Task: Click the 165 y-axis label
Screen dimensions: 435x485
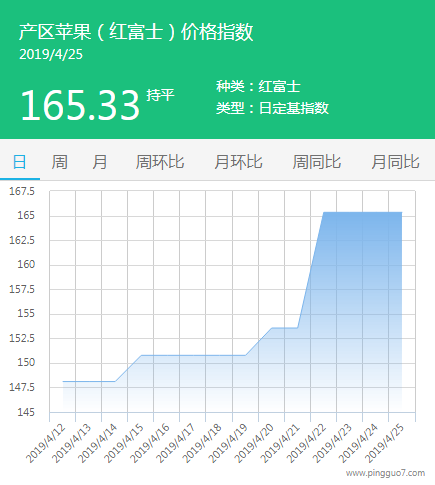Action: pyautogui.click(x=26, y=216)
